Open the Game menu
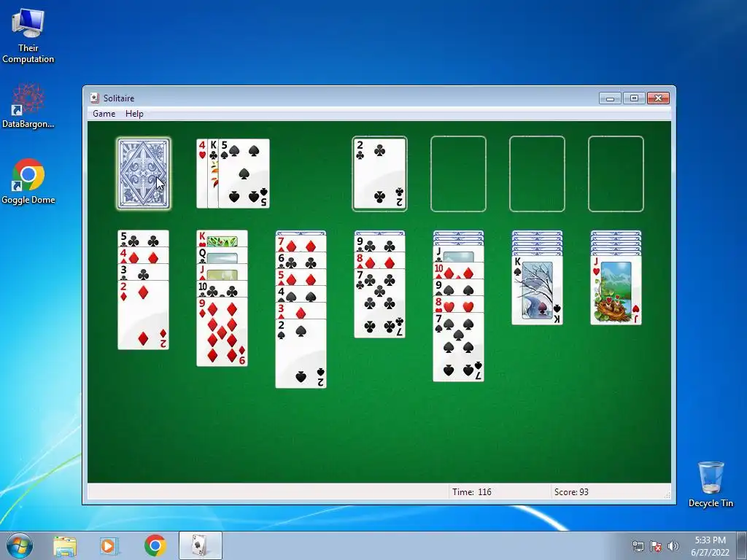 pos(104,114)
